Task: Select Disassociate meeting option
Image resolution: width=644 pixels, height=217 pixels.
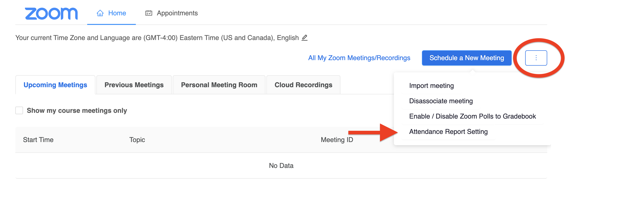Action: pos(441,101)
